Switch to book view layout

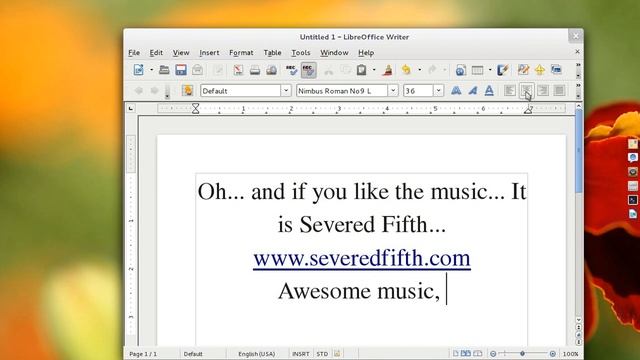[478, 353]
